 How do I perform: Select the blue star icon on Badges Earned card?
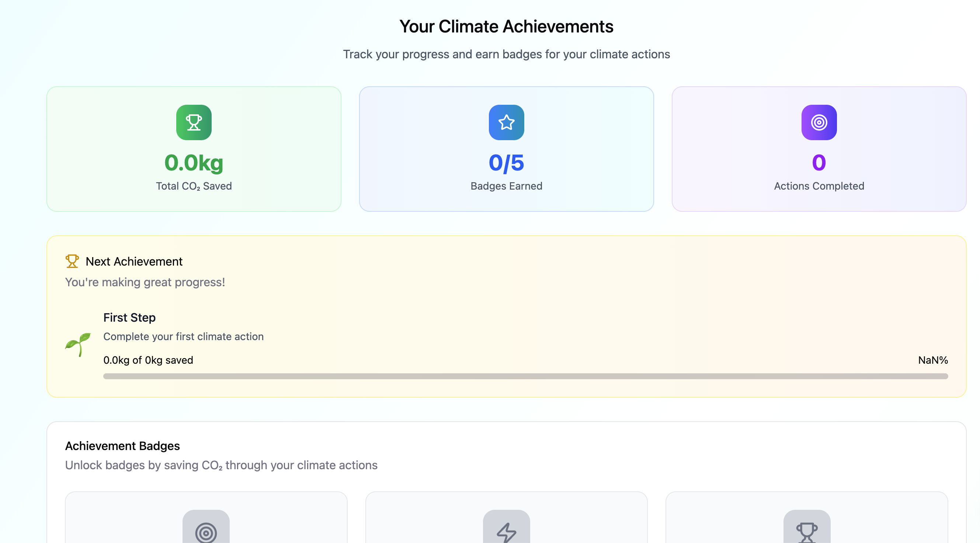pos(506,122)
